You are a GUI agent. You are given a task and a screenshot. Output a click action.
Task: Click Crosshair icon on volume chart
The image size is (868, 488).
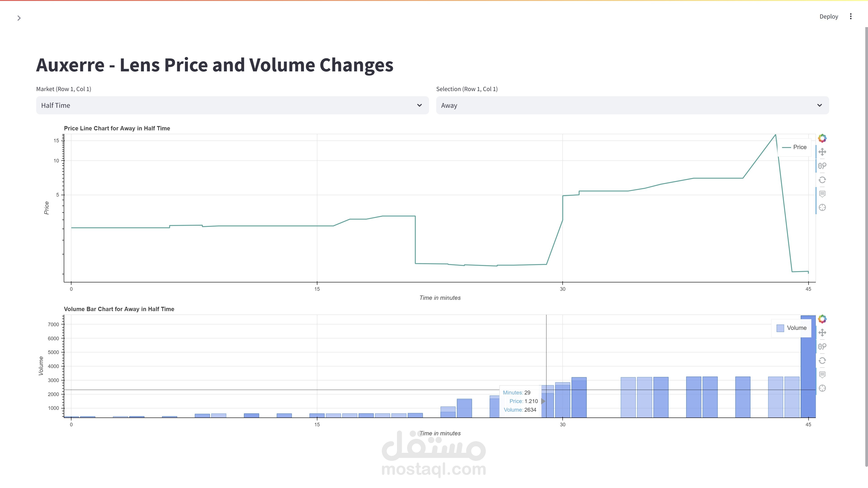click(822, 388)
